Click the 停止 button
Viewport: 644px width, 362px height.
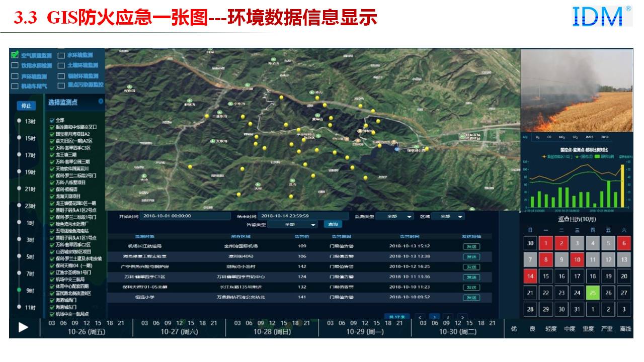26,106
